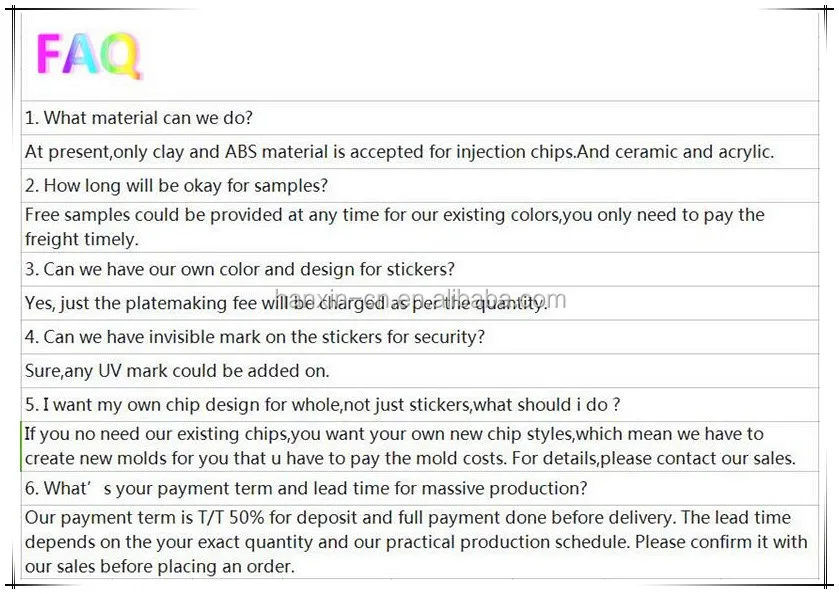839x594 pixels.
Task: Select question 6 about payment term
Action: coord(305,489)
